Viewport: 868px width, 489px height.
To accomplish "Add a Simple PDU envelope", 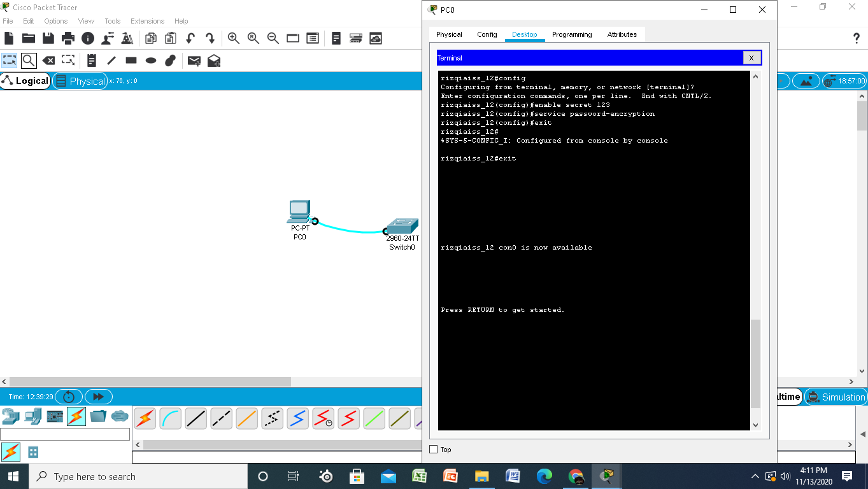I will (194, 60).
